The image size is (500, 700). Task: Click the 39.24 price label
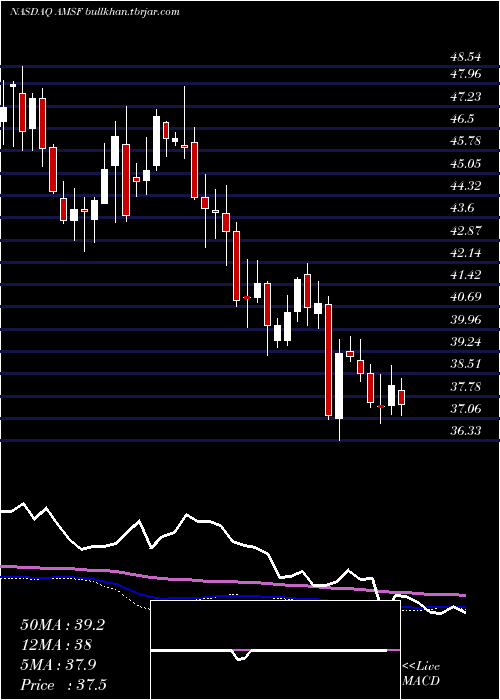pyautogui.click(x=466, y=342)
